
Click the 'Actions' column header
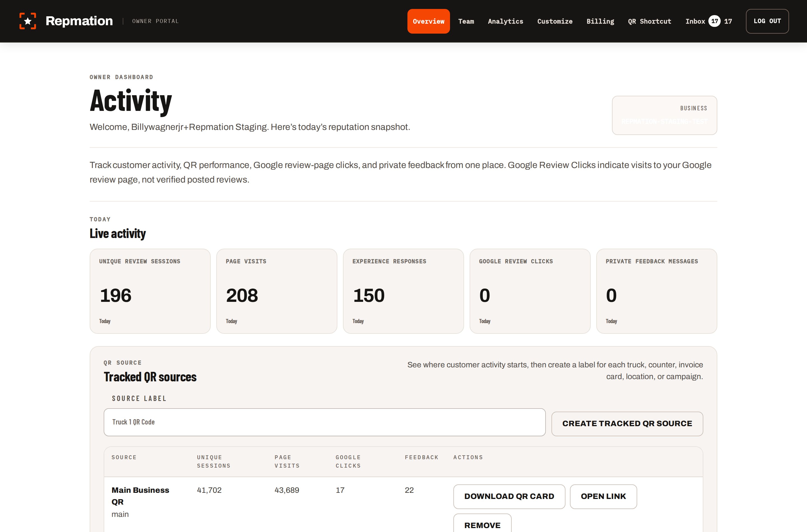pos(468,457)
